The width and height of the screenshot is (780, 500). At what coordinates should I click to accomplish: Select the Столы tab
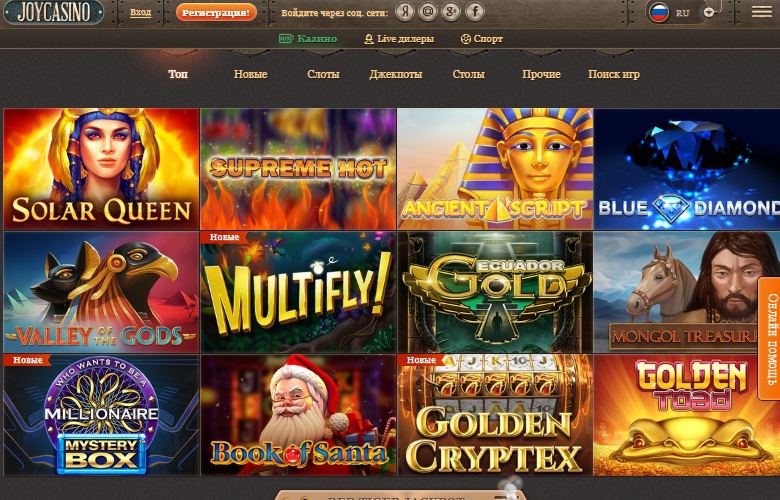pos(469,74)
